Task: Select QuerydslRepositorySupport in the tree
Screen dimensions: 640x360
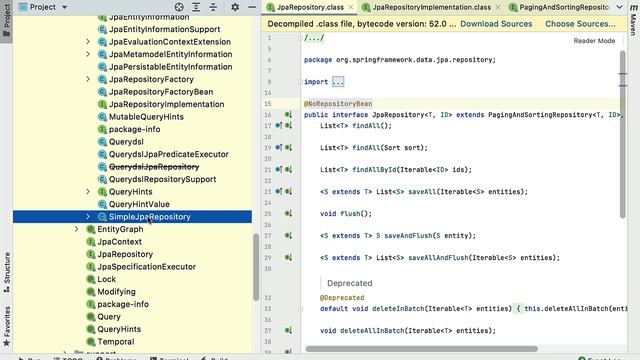Action: pyautogui.click(x=162, y=179)
